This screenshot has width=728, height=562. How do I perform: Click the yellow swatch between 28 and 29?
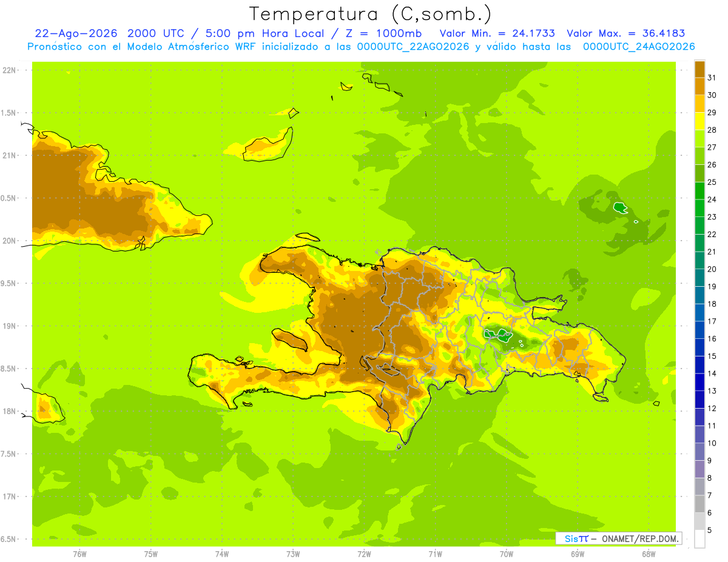coord(699,121)
